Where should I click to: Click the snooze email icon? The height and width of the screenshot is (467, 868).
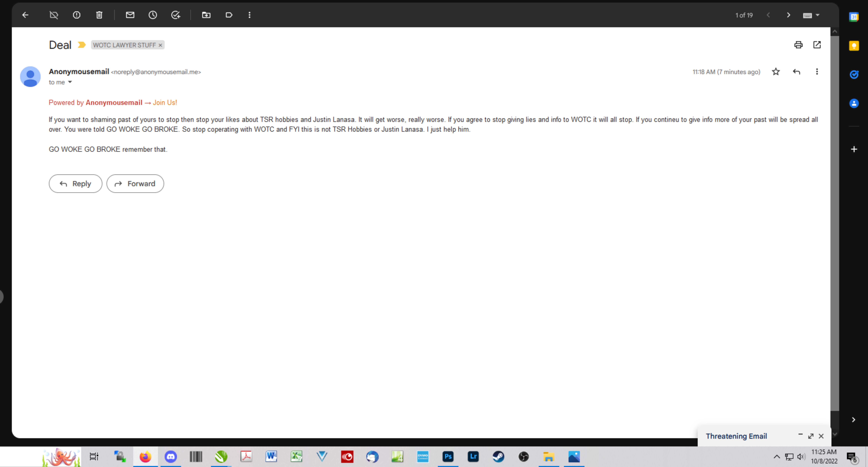[x=152, y=14]
